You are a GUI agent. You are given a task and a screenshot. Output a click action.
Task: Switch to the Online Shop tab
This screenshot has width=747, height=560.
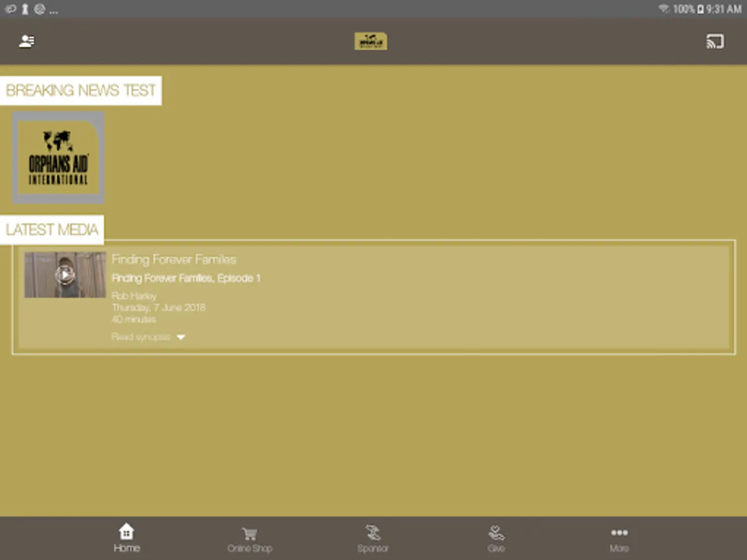[250, 539]
